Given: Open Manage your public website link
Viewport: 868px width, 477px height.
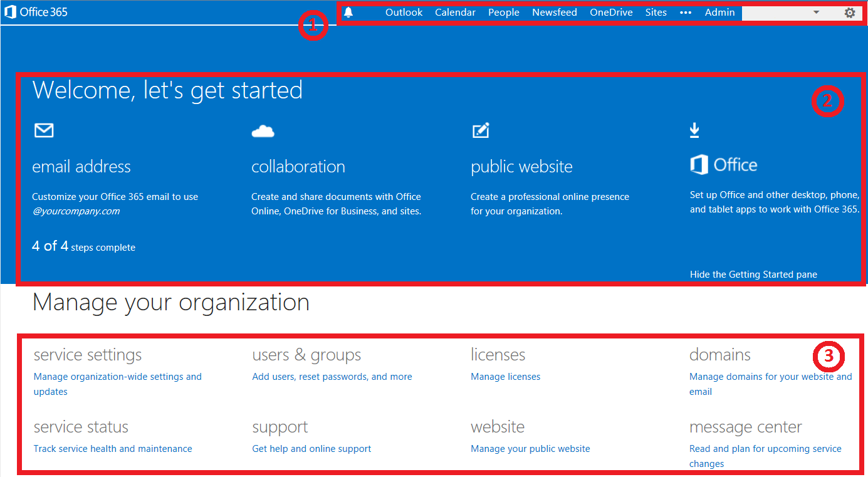Looking at the screenshot, I should (x=530, y=449).
